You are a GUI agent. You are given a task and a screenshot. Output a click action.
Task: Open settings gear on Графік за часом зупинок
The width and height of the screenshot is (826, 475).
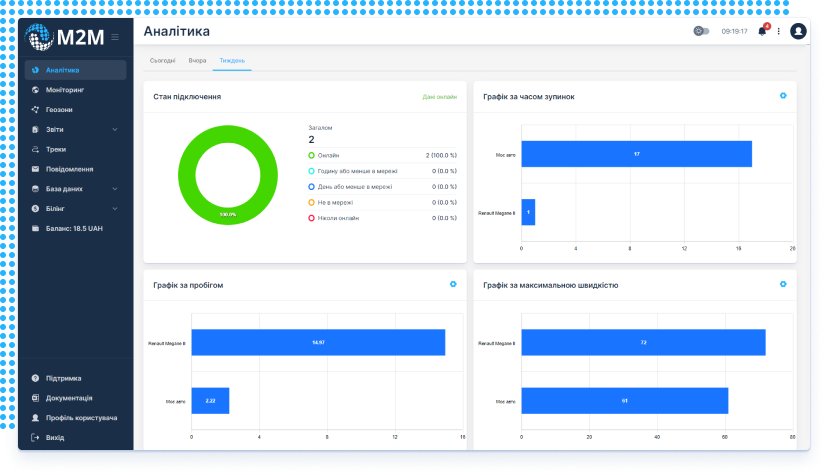point(783,96)
